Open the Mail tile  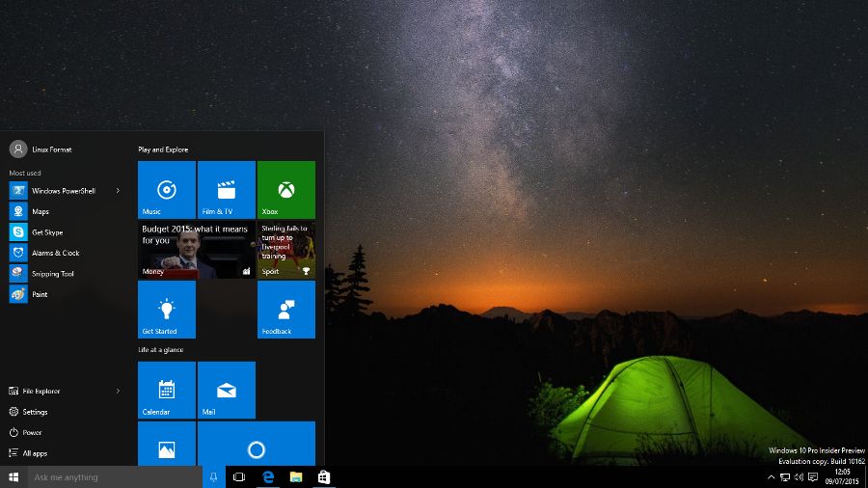[227, 390]
